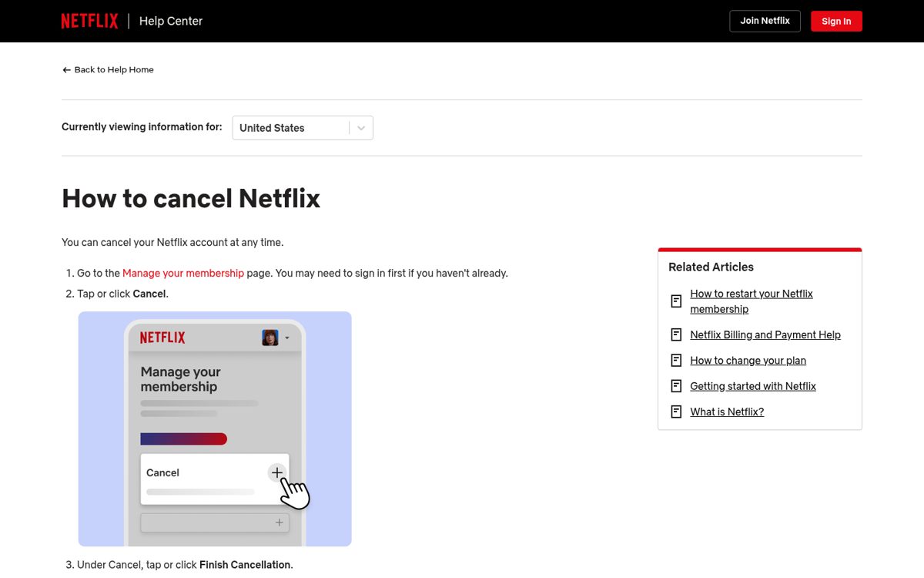Viewport: 924px width, 578px height.
Task: Click the How to cancel Netflix title
Action: 191,198
